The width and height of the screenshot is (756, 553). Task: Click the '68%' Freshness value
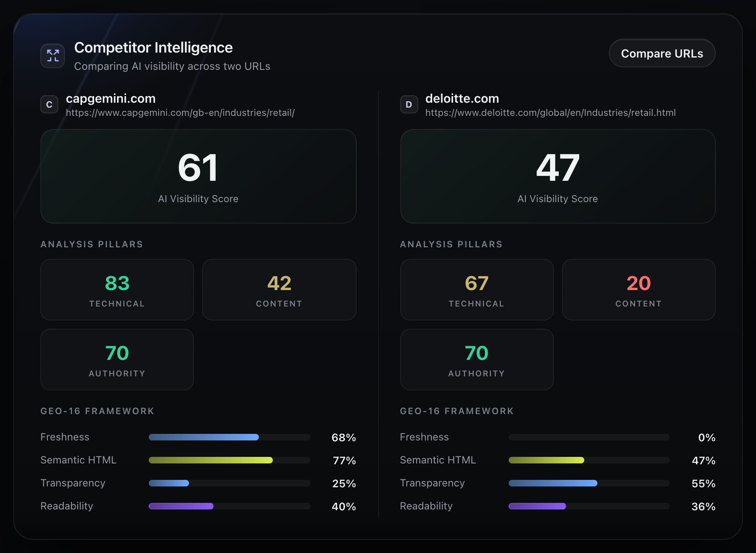click(343, 438)
